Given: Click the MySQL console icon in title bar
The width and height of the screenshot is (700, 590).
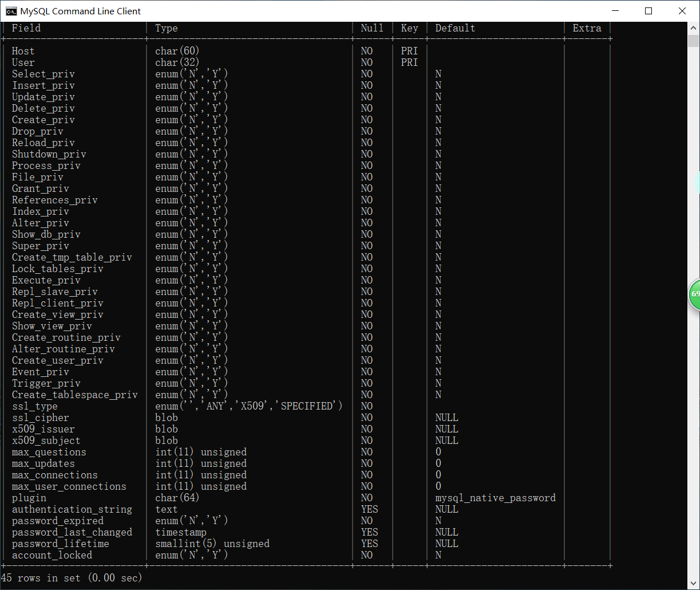Looking at the screenshot, I should (11, 11).
